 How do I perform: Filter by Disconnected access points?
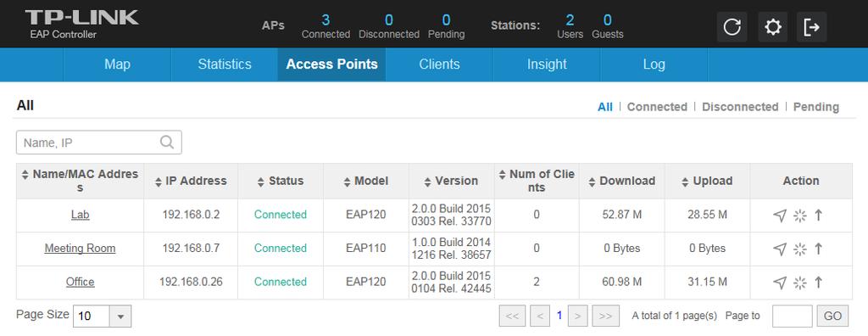click(x=739, y=106)
